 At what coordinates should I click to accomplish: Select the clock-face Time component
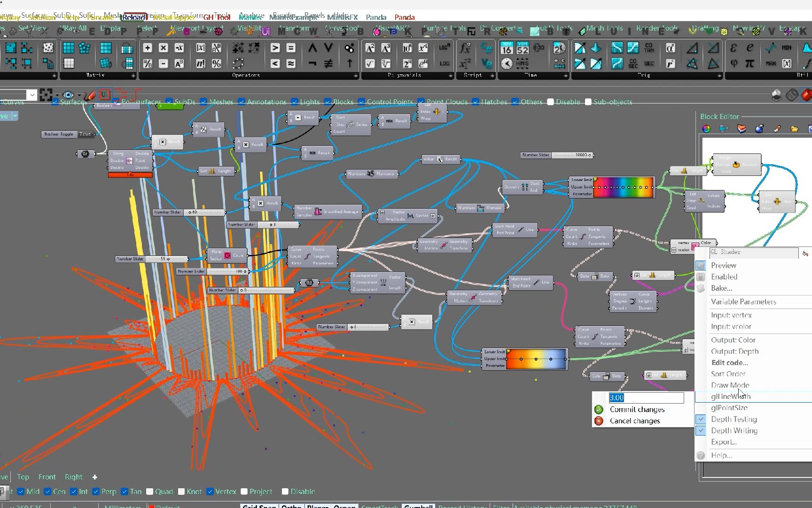click(507, 63)
